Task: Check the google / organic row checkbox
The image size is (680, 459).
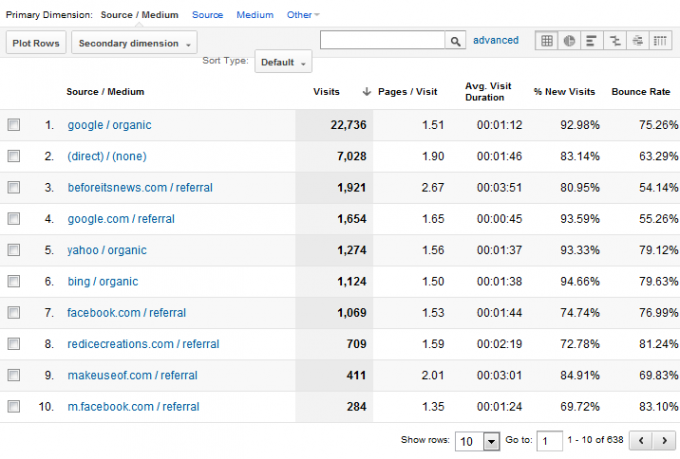Action: 14,125
